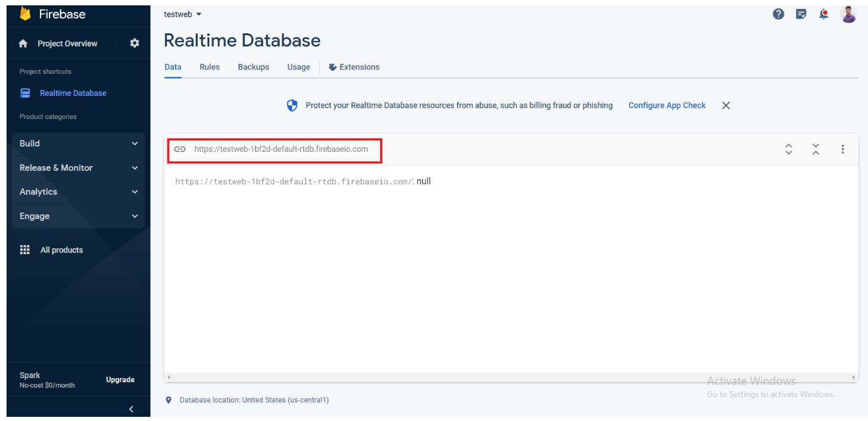This screenshot has width=868, height=421.
Task: Click the Spark No-cost plan label
Action: click(x=47, y=380)
